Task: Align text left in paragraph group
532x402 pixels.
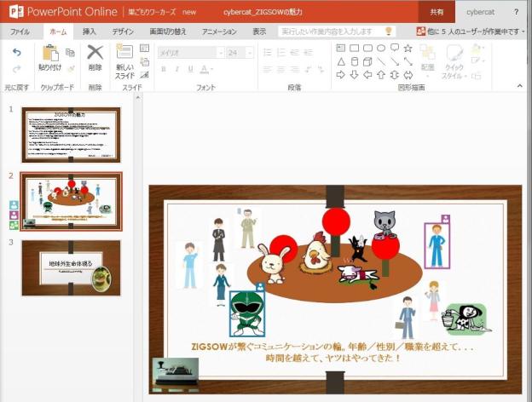Action: (x=268, y=70)
